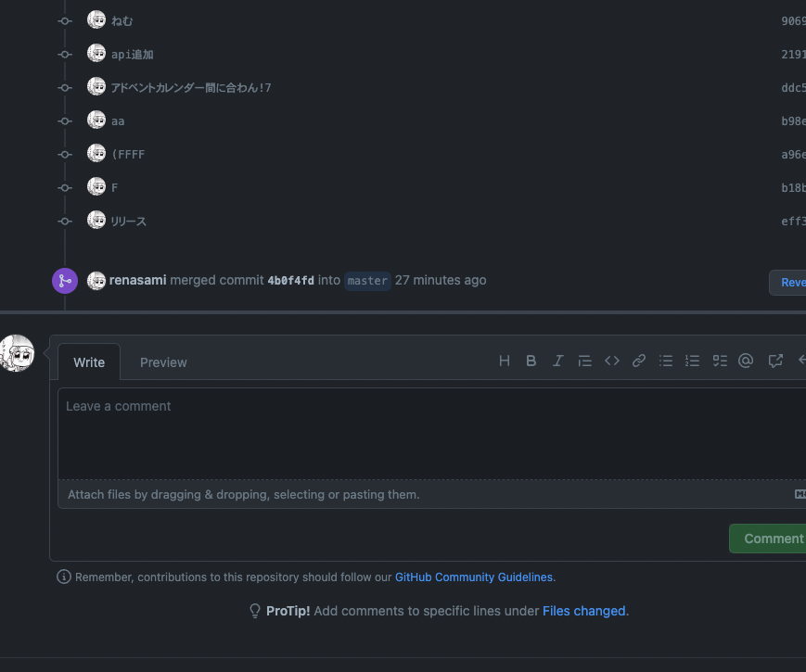Click renasami's avatar in the merge message
The image size is (806, 672).
[96, 280]
